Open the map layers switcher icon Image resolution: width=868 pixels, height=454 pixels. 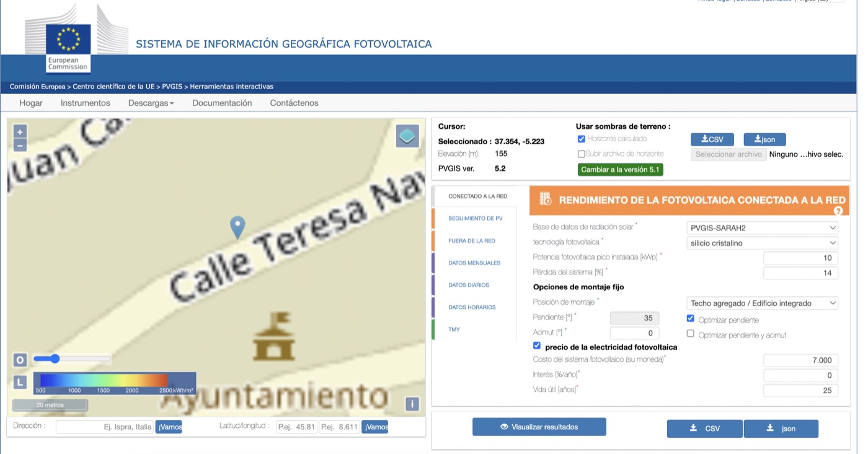click(407, 136)
